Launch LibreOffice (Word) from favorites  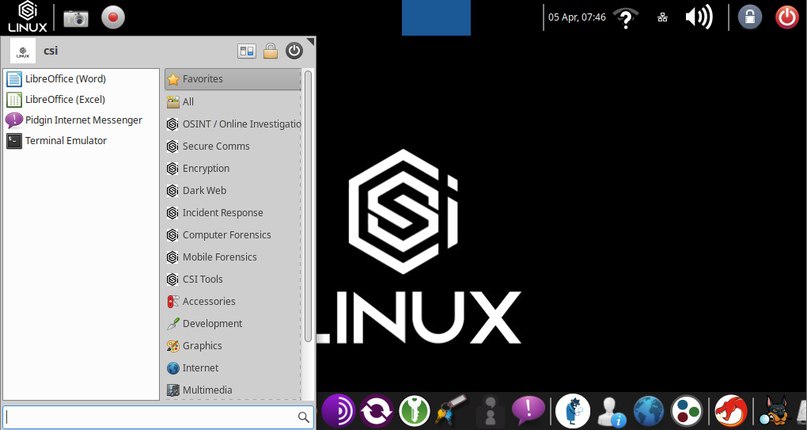[x=81, y=79]
